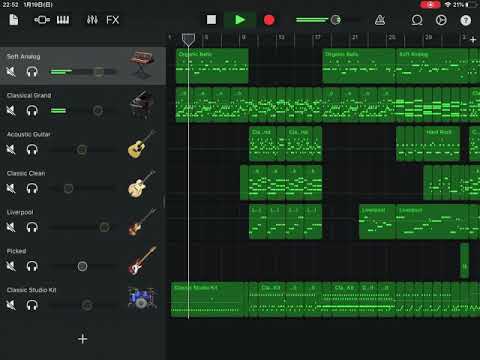Solo the Liverpool bass track
Image resolution: width=480 pixels, height=360 pixels.
[x=32, y=227]
